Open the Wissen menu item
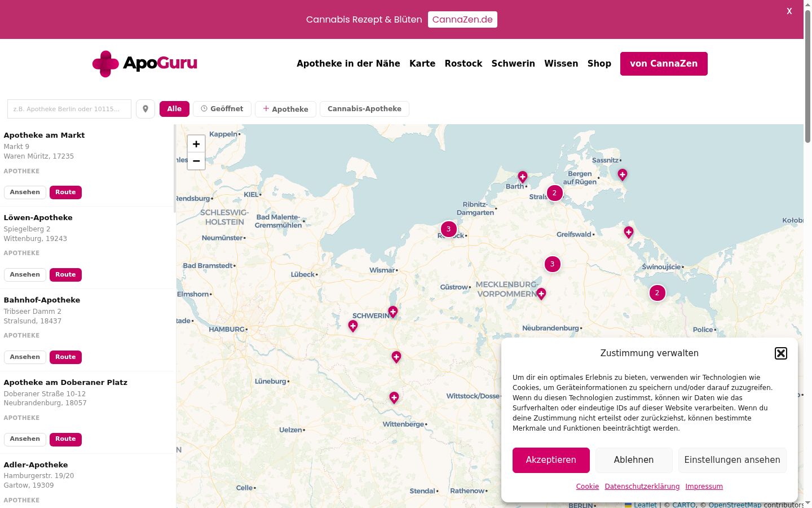Image resolution: width=812 pixels, height=508 pixels. coord(561,64)
